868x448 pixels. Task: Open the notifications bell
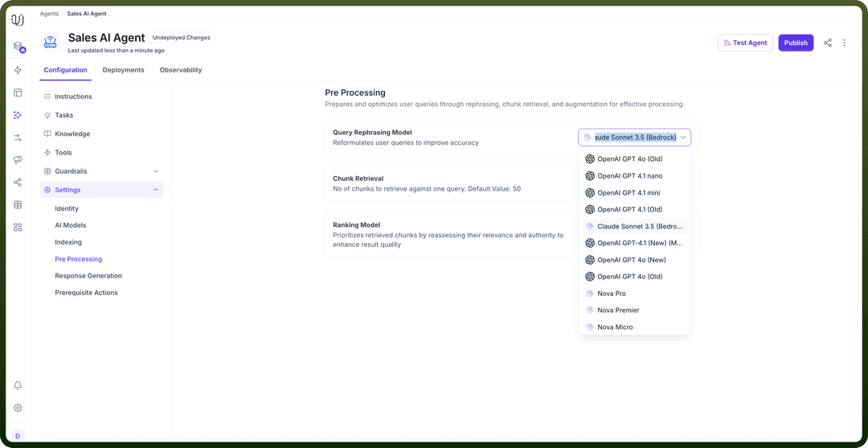(18, 385)
